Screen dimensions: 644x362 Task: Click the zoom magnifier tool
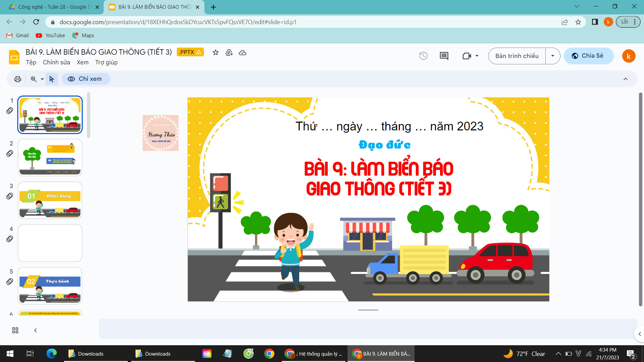(x=34, y=79)
